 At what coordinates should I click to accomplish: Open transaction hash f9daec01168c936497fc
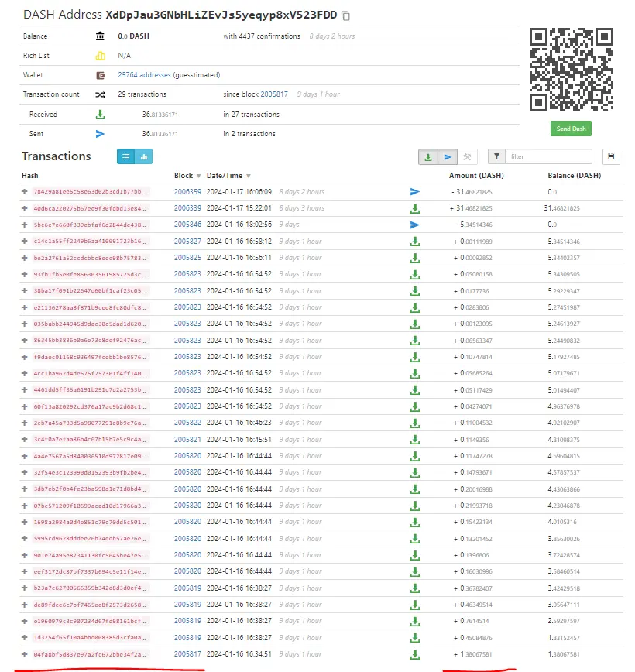pos(90,357)
